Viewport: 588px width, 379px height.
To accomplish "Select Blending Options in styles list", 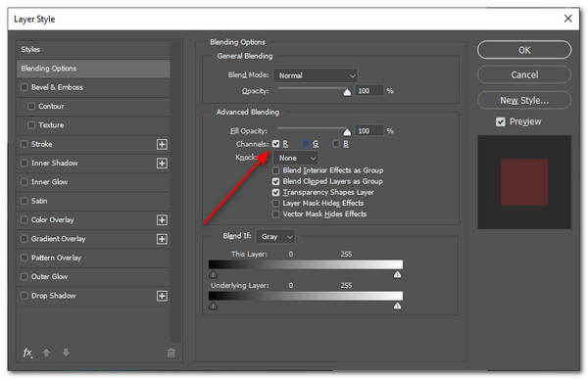I will (93, 69).
